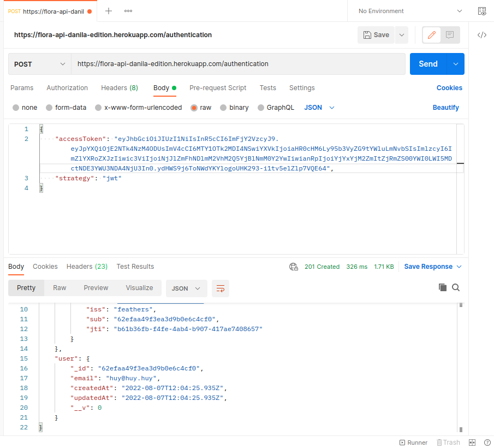Screen dimensions: 494x448
Task: Click the Send button
Action: (428, 63)
